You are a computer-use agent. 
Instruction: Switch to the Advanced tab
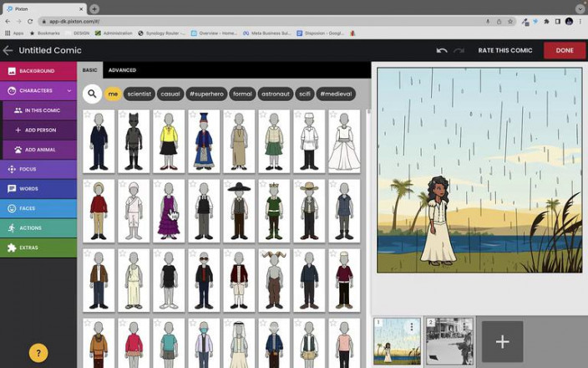coord(122,70)
